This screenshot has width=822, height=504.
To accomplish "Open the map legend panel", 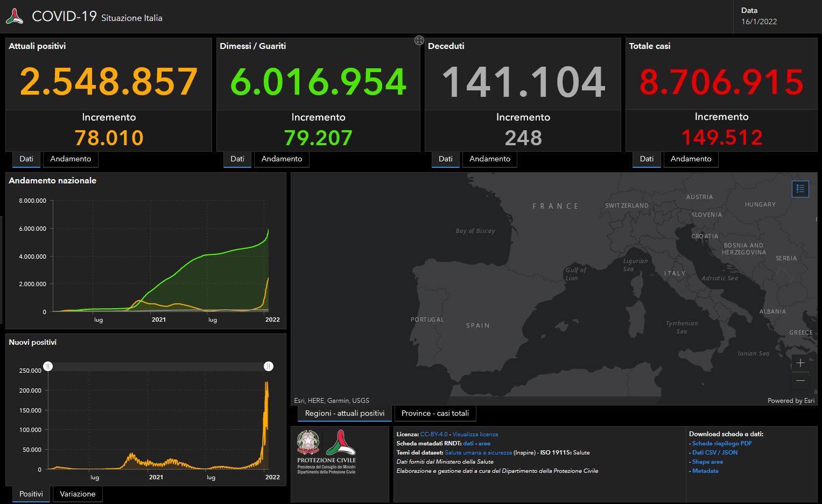I will tap(800, 189).
